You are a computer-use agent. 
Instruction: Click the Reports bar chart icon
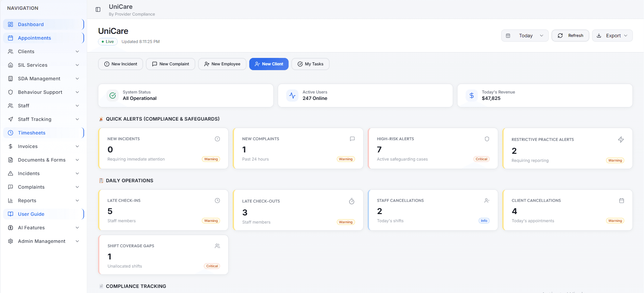pyautogui.click(x=11, y=201)
